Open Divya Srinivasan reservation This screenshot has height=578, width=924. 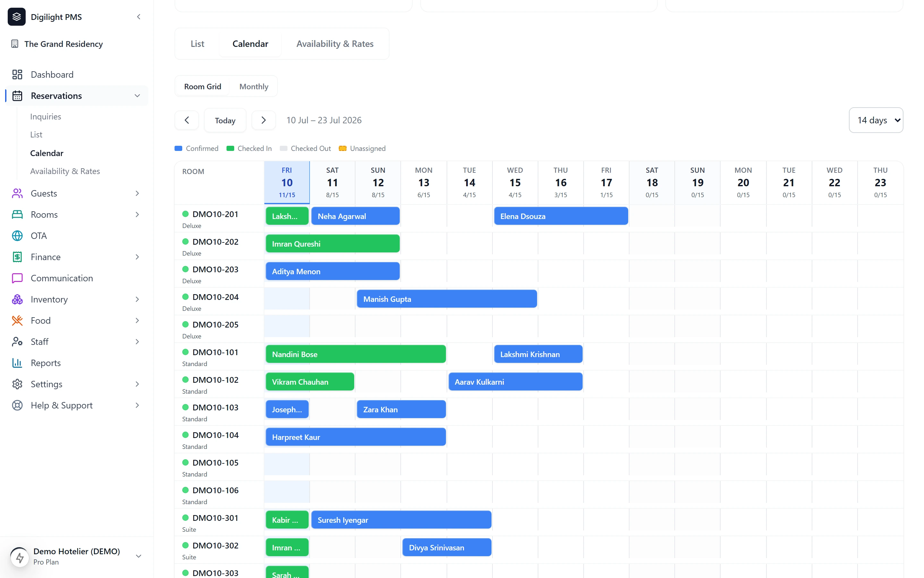pos(447,548)
